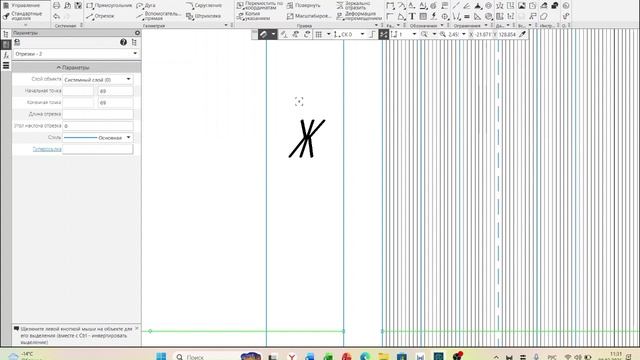This screenshot has height=360, width=640.
Task: Click the Y coordinate field in quick toolbar
Action: pyautogui.click(x=507, y=35)
